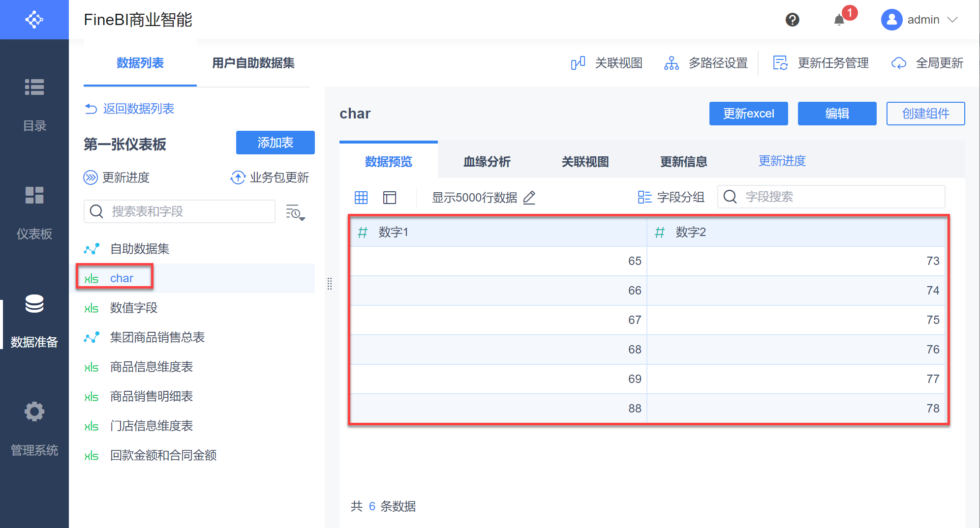Open 仪表板 in the left sidebar
Image resolution: width=980 pixels, height=528 pixels.
tap(34, 211)
